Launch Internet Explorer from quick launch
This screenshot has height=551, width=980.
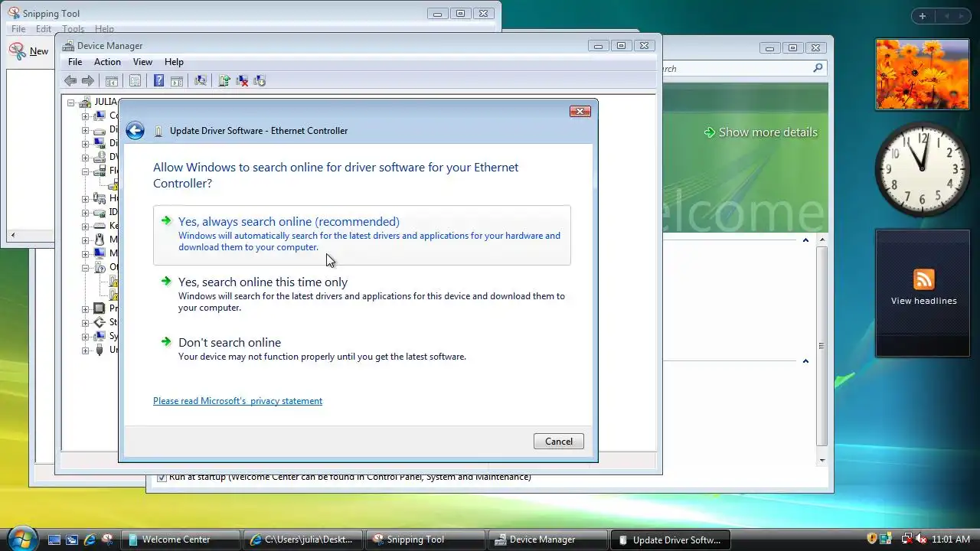click(90, 540)
